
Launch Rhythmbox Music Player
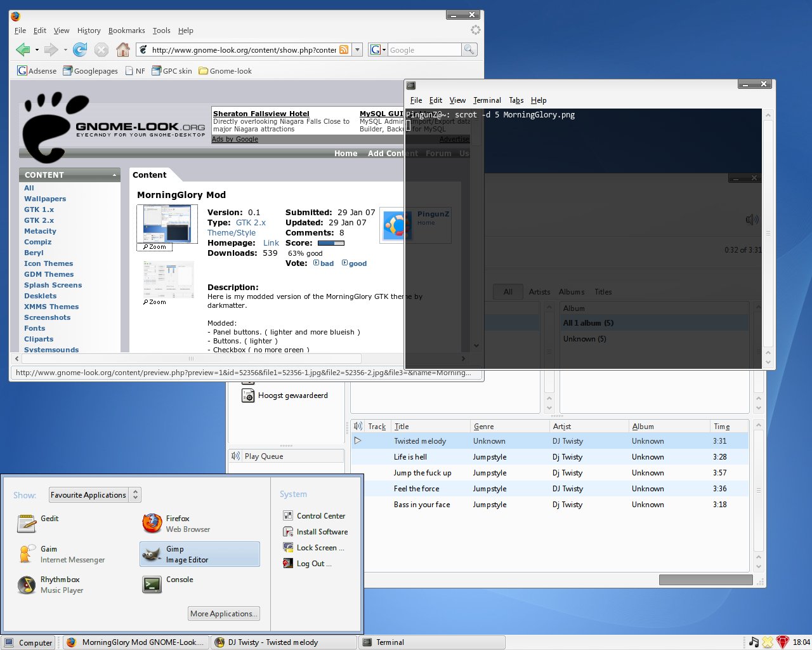pos(50,585)
